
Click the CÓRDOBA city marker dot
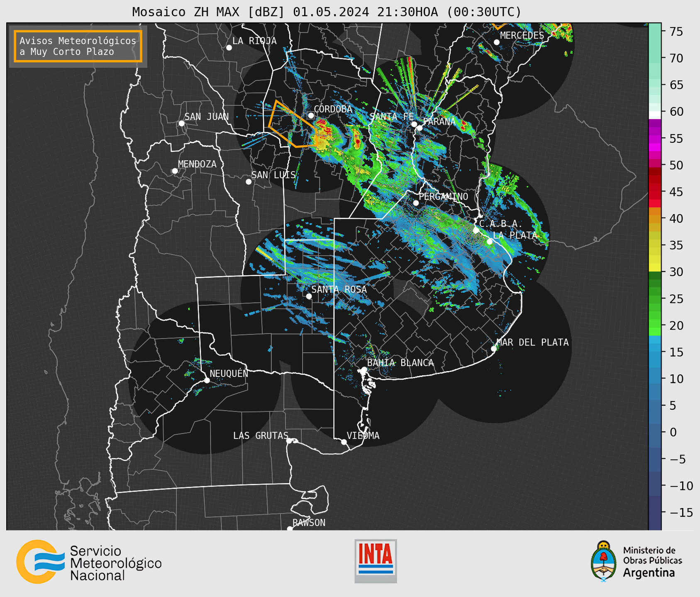(311, 115)
